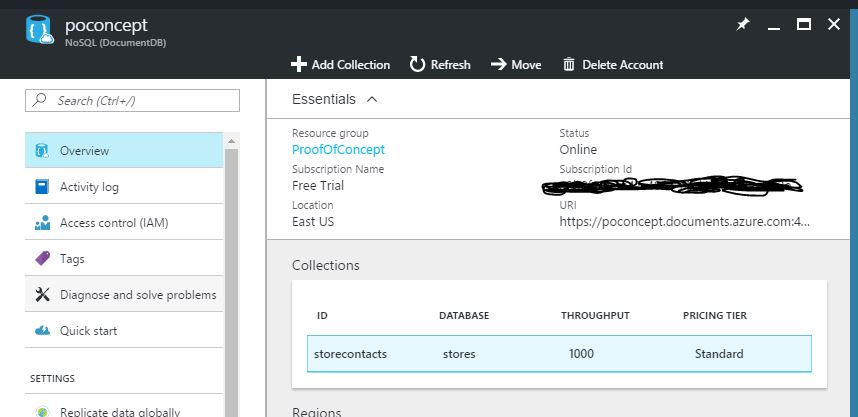The image size is (858, 417).
Task: Click the Online status value
Action: pyautogui.click(x=578, y=149)
